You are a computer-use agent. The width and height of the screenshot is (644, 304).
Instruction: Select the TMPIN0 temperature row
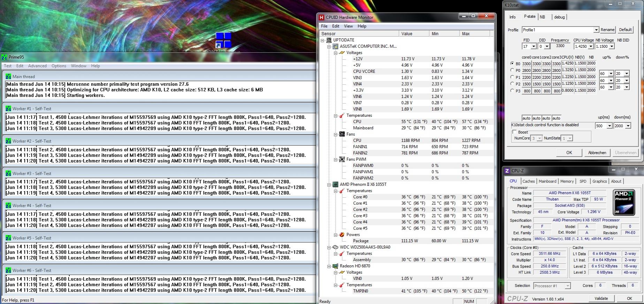406,291
